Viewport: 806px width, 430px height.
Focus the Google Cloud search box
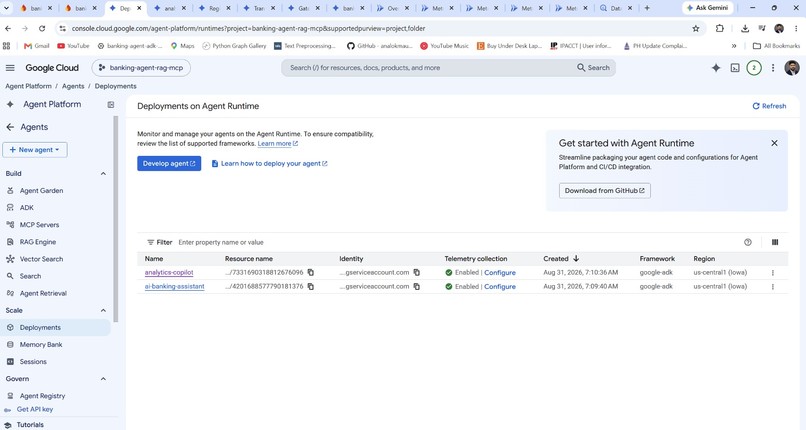point(448,68)
